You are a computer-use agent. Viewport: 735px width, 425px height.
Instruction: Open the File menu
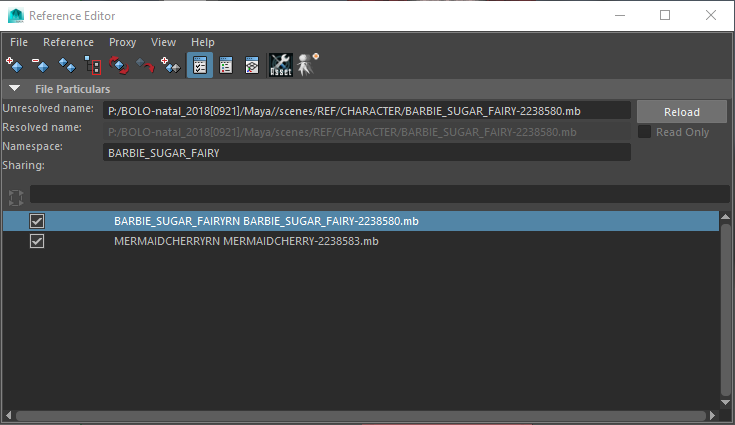tap(19, 42)
